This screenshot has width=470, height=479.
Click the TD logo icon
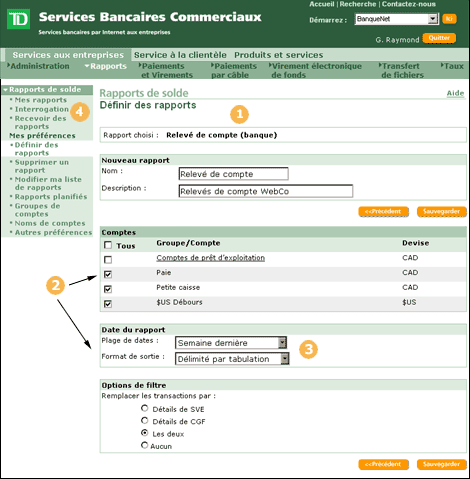(x=19, y=19)
